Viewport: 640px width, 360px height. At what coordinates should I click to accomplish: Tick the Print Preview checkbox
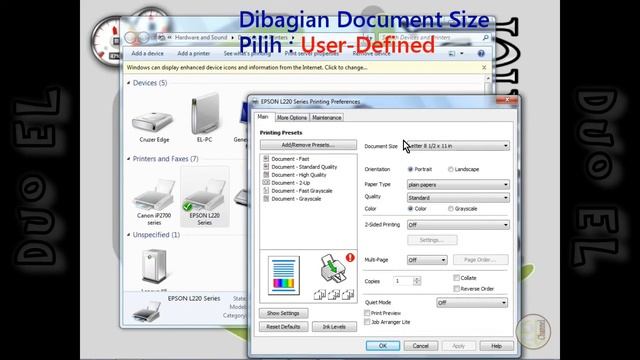click(367, 313)
